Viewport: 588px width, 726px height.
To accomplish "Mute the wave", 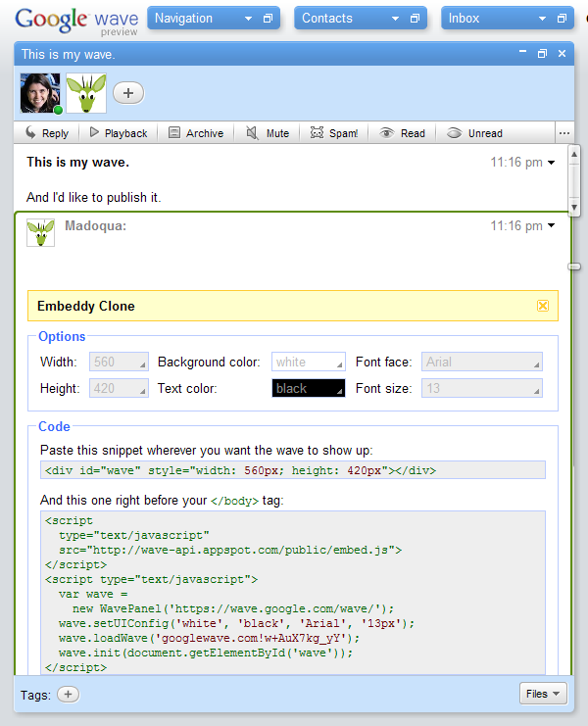I will pos(268,133).
